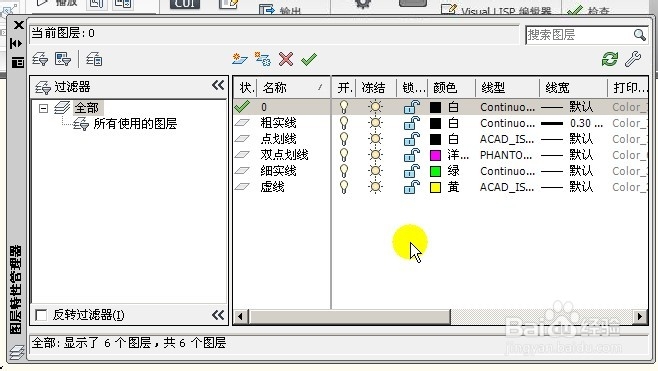Collapse the 全部 tree node
Viewport: 658px width, 371px height.
click(43, 108)
